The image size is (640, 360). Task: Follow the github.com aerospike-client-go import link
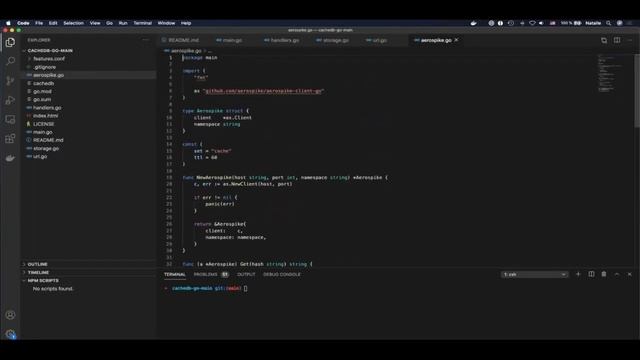(263, 91)
